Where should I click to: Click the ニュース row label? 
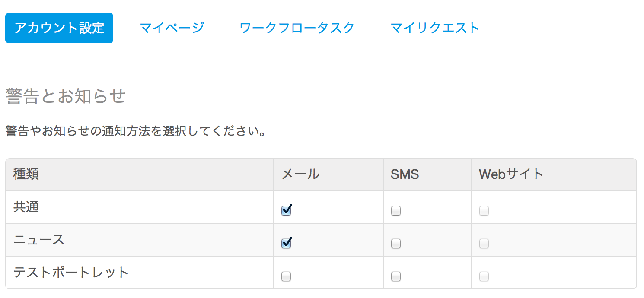click(x=39, y=240)
